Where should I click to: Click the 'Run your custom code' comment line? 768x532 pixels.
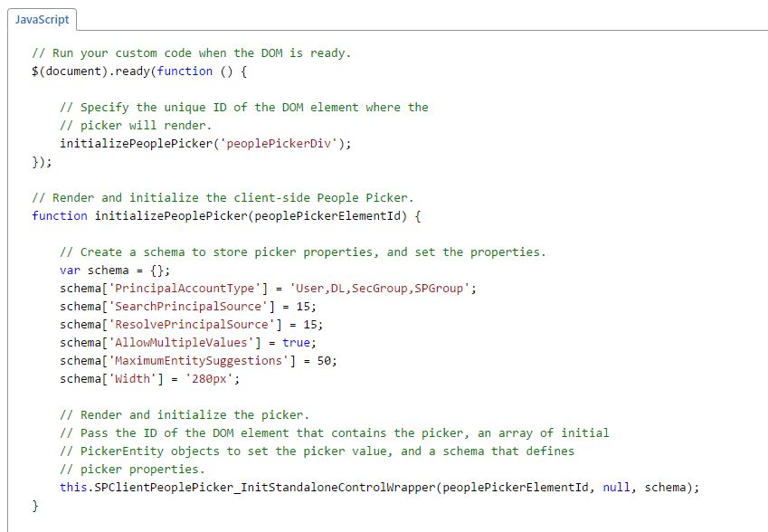tap(191, 52)
